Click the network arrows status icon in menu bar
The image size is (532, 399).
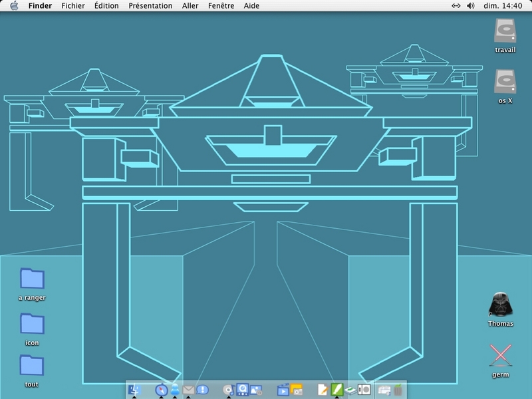pos(456,5)
